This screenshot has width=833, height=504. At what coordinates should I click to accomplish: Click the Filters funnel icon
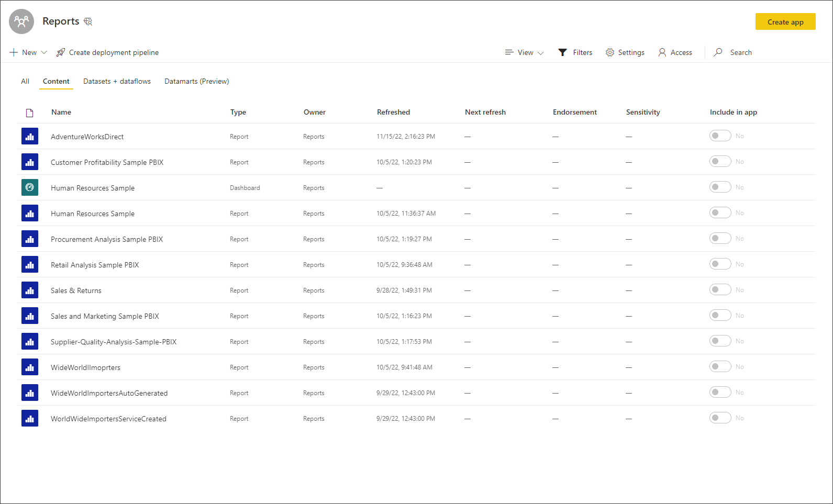coord(562,52)
